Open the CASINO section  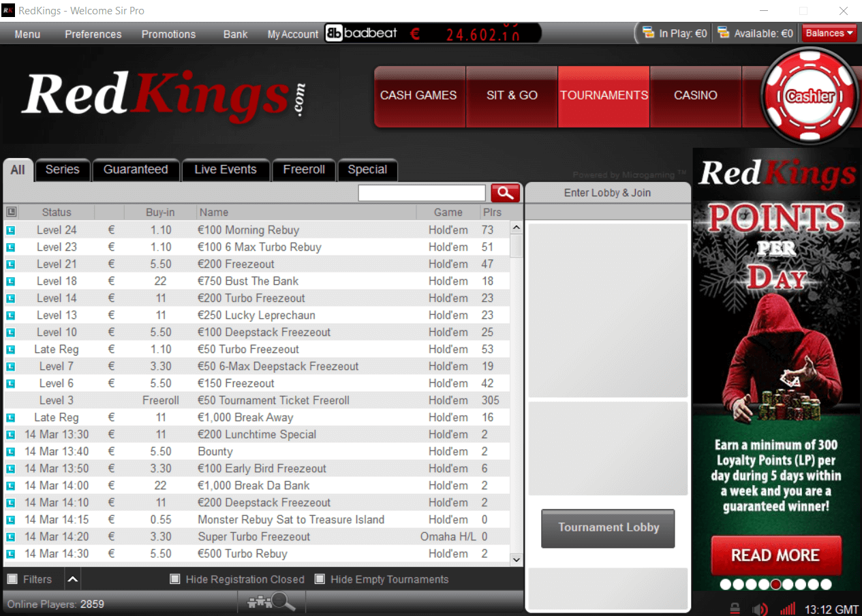tap(696, 96)
